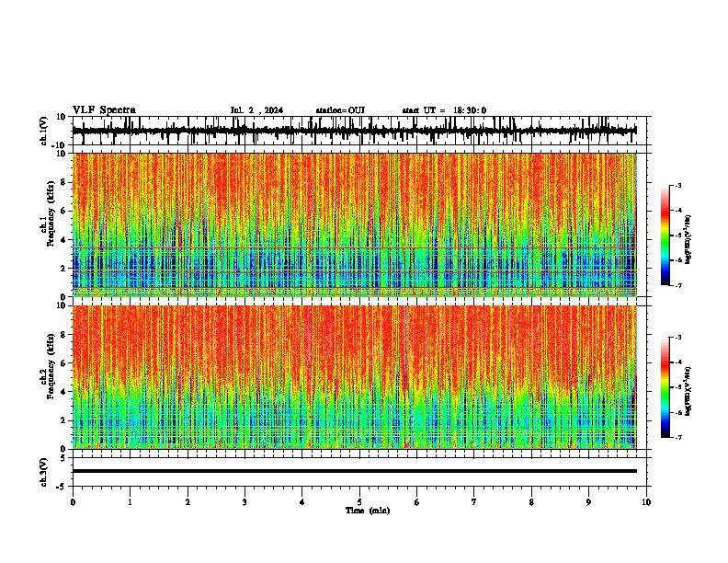728x563 pixels.
Task: Click time axis tick label "3"
Action: point(245,502)
